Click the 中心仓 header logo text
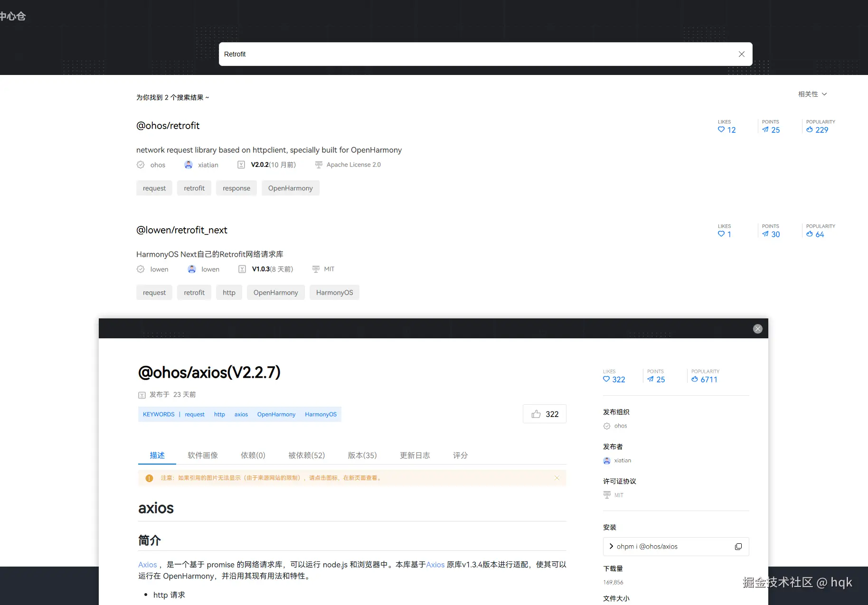 13,16
